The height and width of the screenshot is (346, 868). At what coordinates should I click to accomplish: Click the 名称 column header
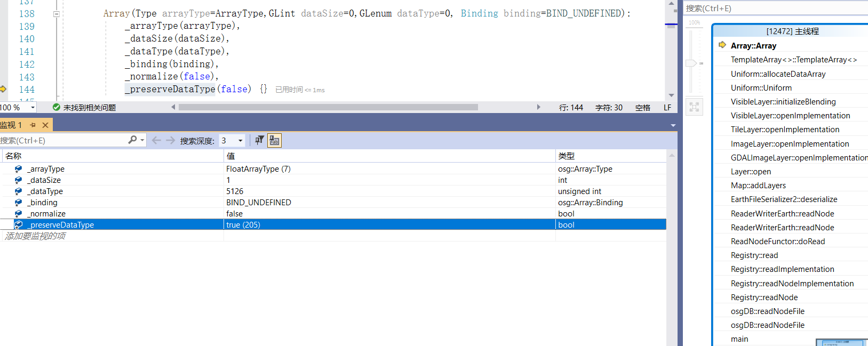tap(113, 156)
